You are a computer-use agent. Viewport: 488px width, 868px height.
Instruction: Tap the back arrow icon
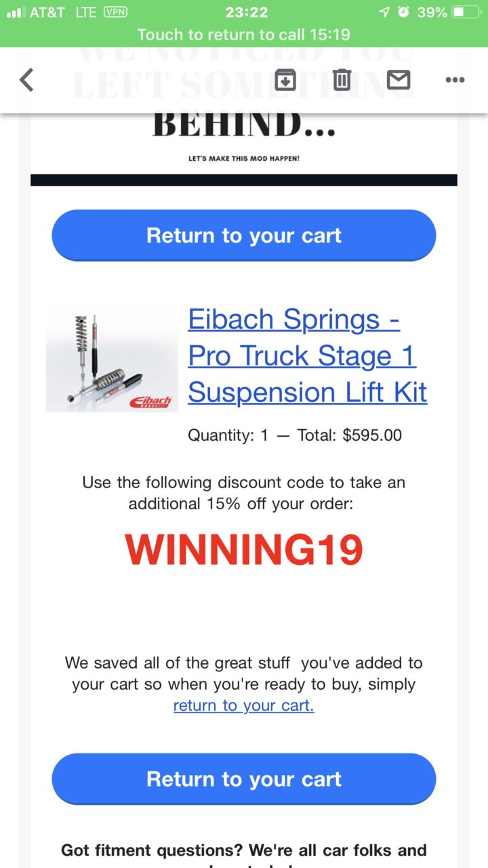26,80
